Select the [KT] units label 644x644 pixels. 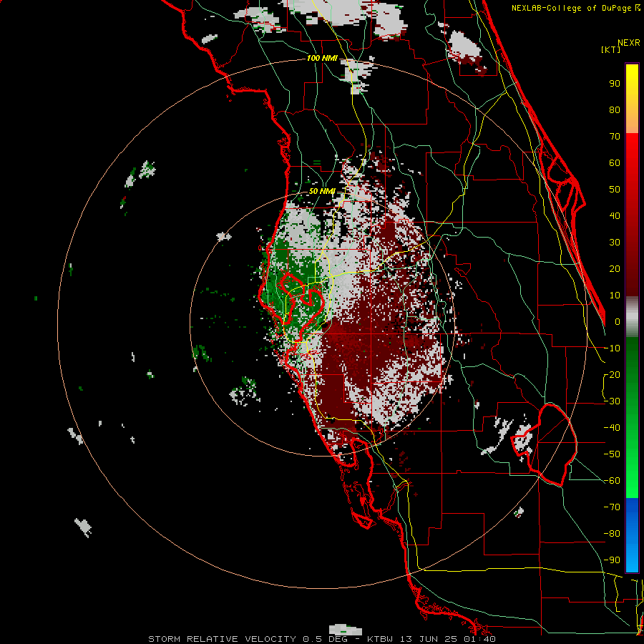coord(610,49)
